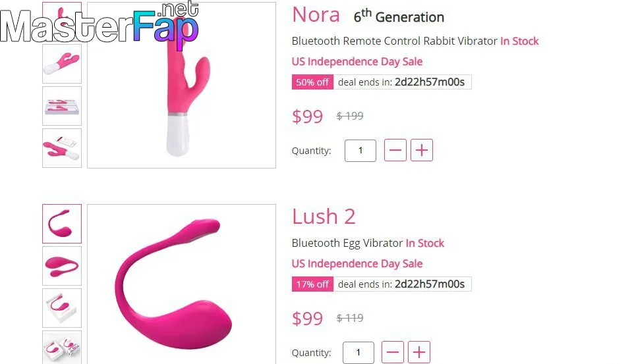The width and height of the screenshot is (632, 364).
Task: Click Lush 2's US Independence Day Sale link
Action: tap(357, 264)
